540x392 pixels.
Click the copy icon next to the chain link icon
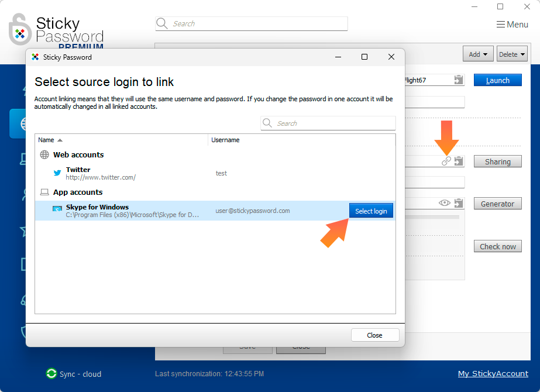pos(459,161)
